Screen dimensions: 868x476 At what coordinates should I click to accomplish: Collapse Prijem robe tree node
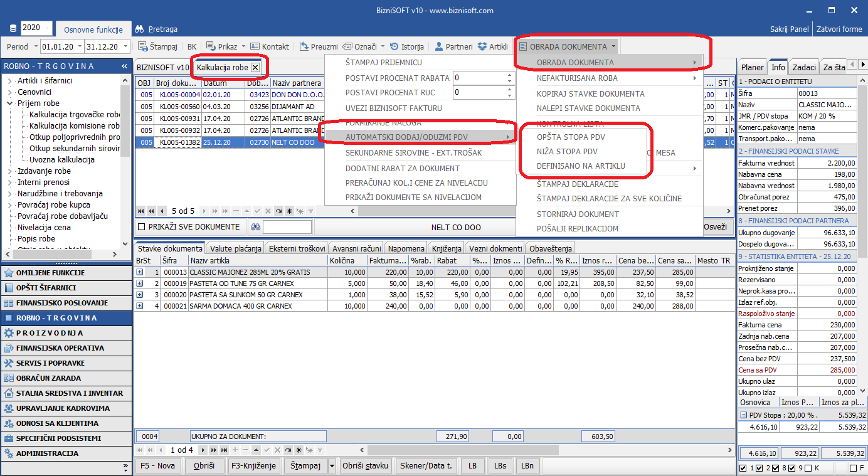[10, 103]
